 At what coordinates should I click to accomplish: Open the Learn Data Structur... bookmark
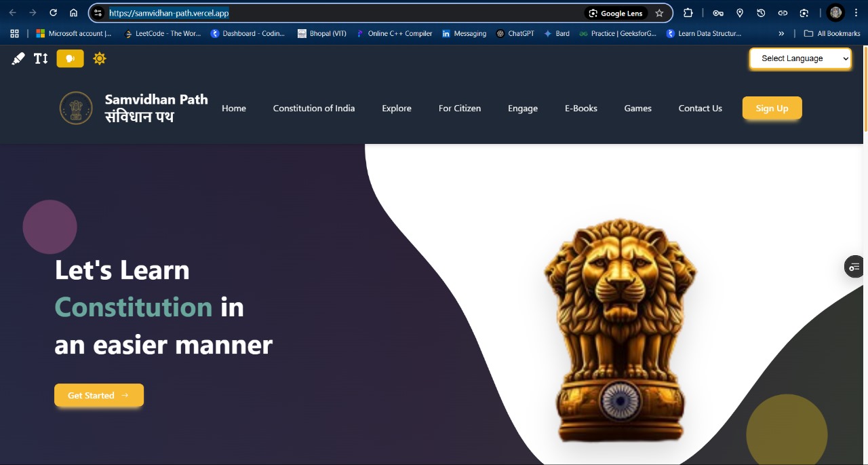704,33
